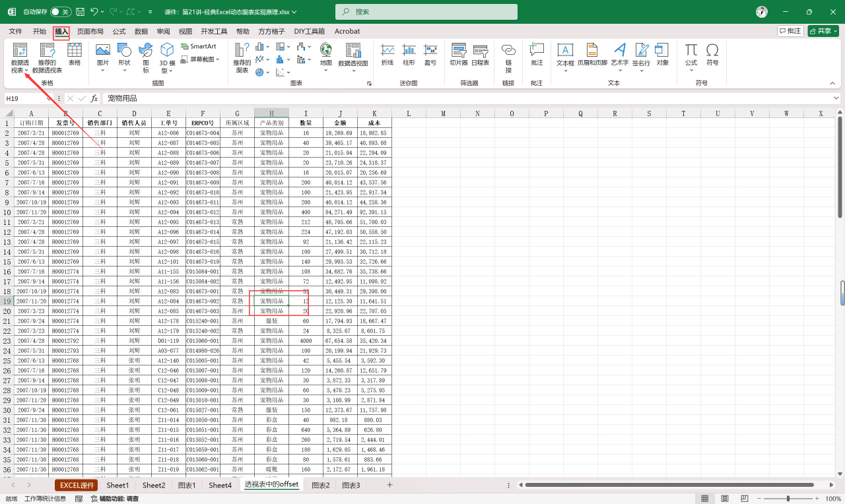Insert 折线 sparkline
The height and width of the screenshot is (504, 845).
pyautogui.click(x=388, y=55)
